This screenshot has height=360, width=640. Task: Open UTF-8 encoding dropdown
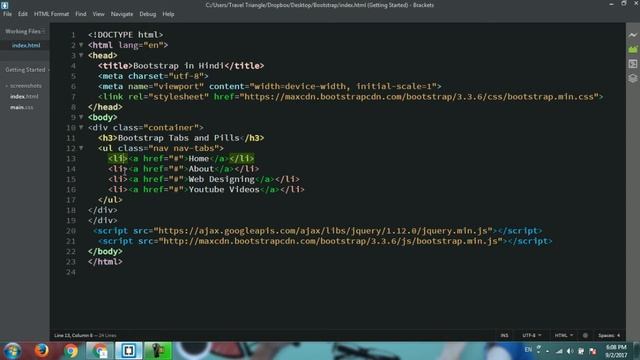coord(532,336)
